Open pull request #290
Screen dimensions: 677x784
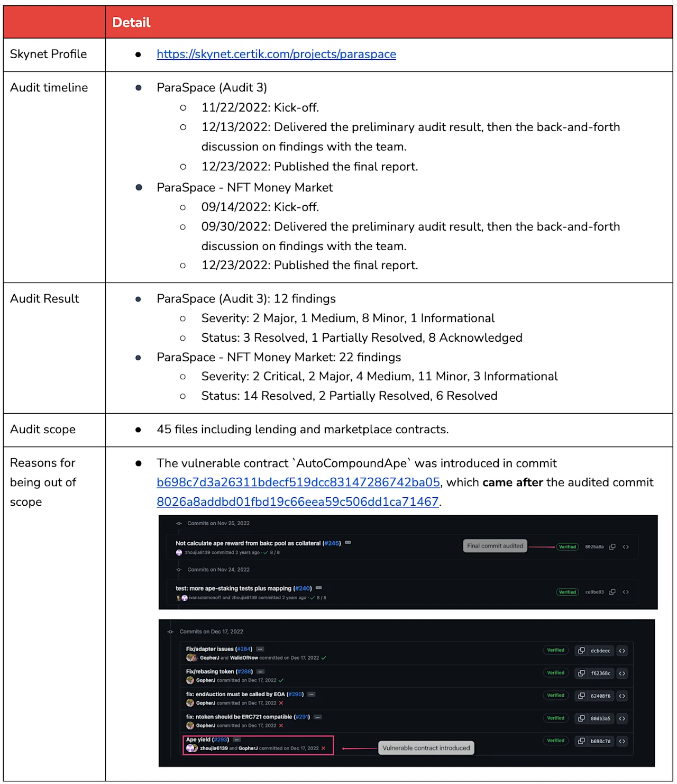point(295,695)
